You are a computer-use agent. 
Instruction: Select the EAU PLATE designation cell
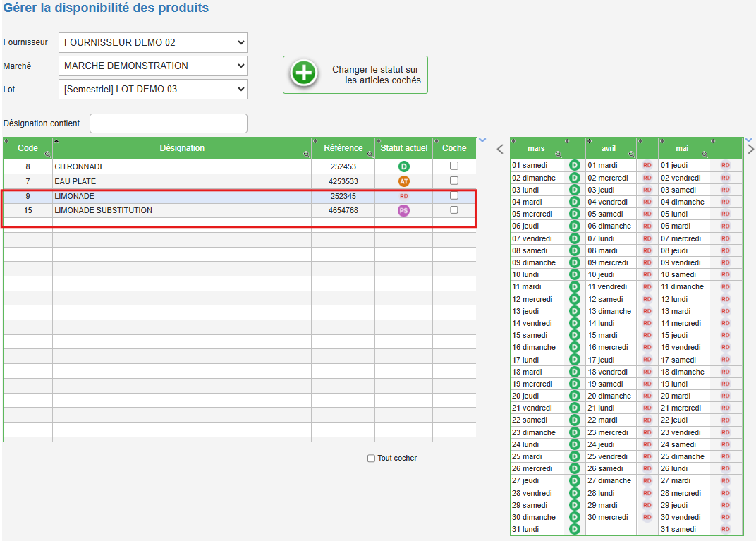pyautogui.click(x=182, y=181)
